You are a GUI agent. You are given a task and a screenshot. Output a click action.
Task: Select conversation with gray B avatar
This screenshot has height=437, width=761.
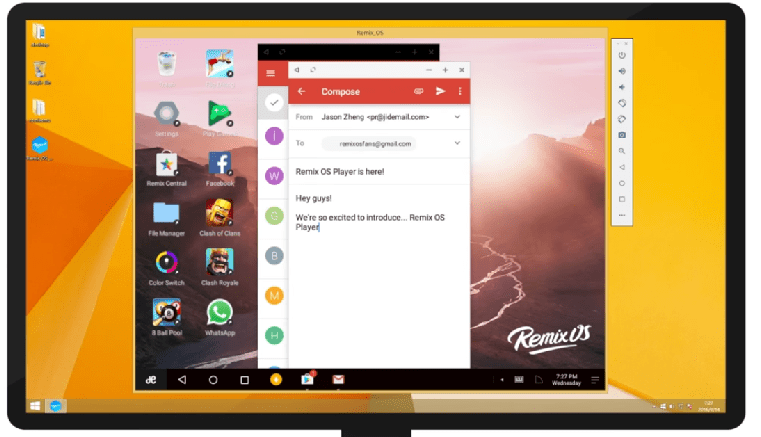(x=274, y=255)
